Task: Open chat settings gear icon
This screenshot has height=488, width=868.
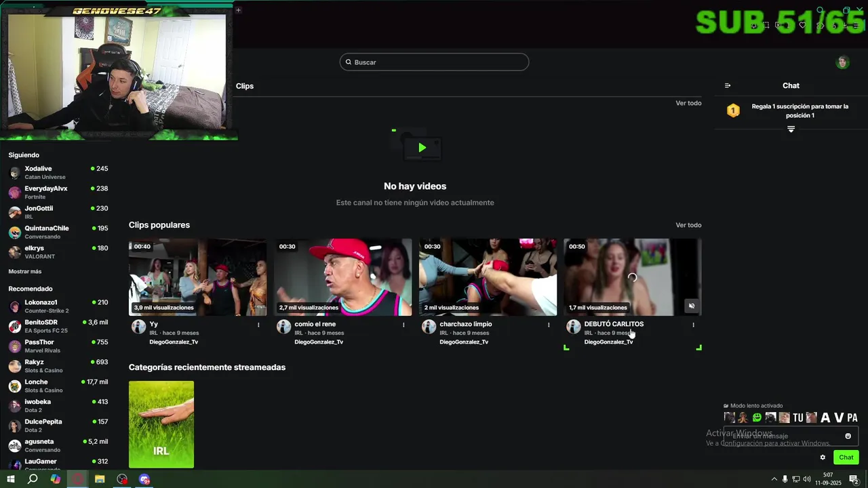Action: click(823, 457)
